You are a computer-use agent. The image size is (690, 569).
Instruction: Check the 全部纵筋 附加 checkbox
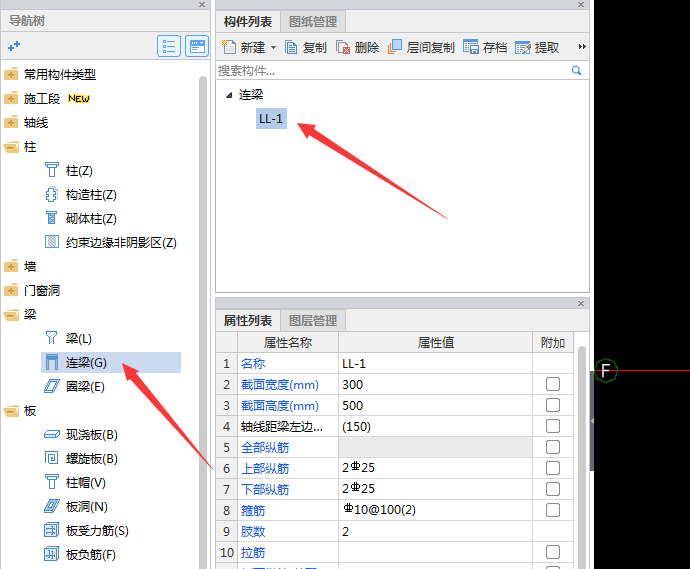(x=553, y=447)
